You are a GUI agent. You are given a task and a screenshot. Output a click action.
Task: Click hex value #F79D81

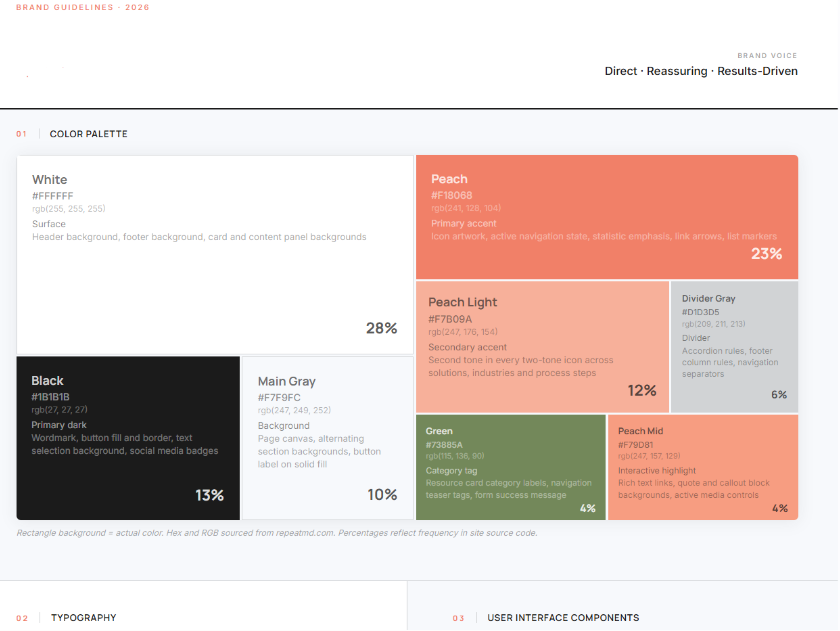point(635,445)
